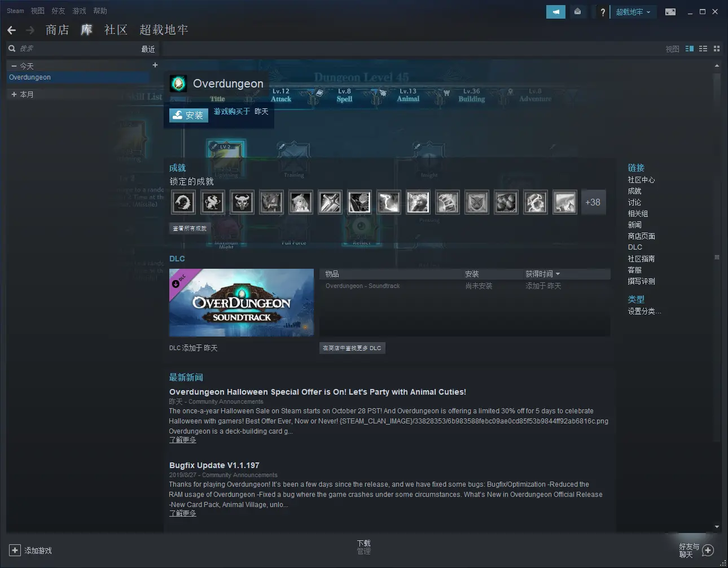Screen dimensions: 728x568
Task: Open the 帮助 menu
Action: point(100,11)
